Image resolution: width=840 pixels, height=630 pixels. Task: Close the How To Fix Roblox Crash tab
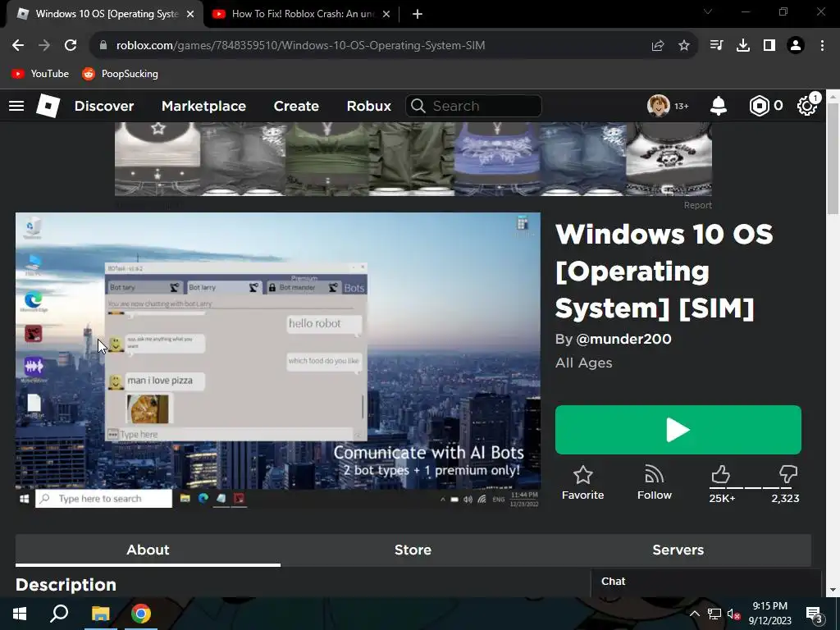pos(386,14)
